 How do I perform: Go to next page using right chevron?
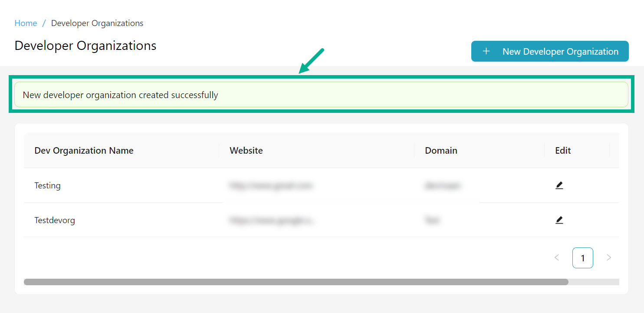608,257
